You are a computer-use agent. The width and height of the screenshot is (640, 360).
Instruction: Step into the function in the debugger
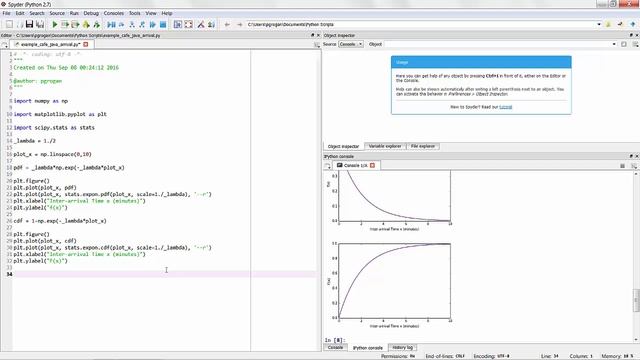point(132,24)
